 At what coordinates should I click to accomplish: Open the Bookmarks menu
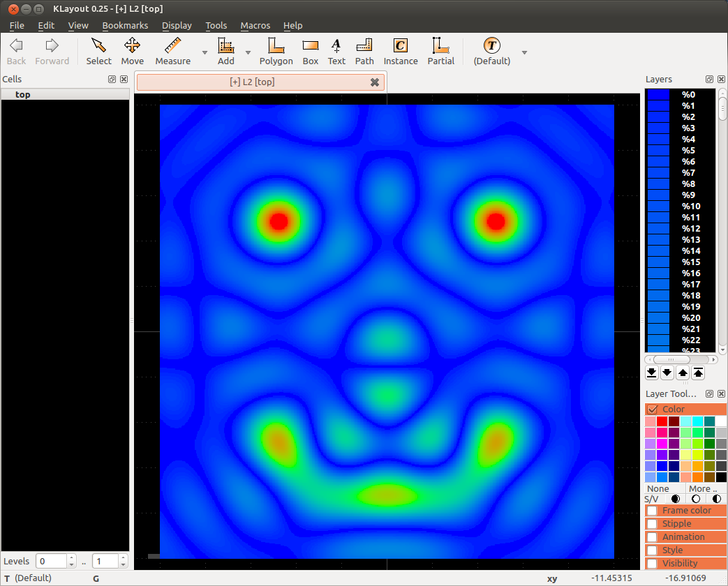(125, 25)
